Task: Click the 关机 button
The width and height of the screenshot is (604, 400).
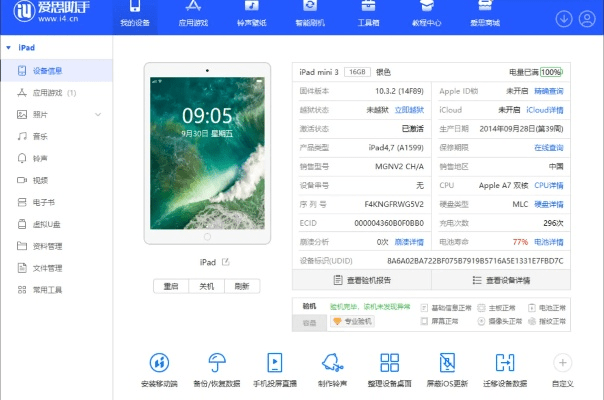Action: [206, 286]
